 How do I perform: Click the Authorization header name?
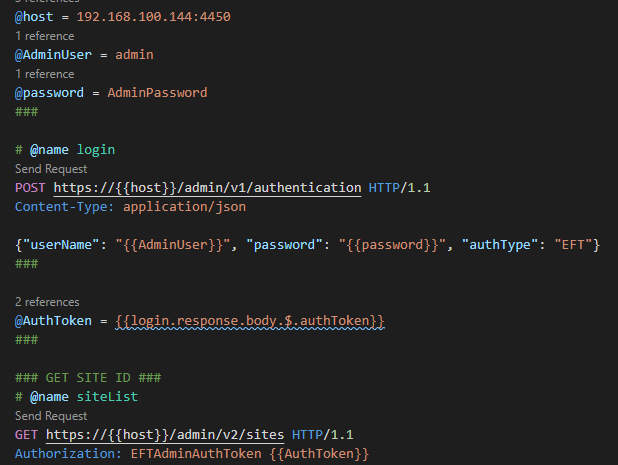tap(65, 454)
